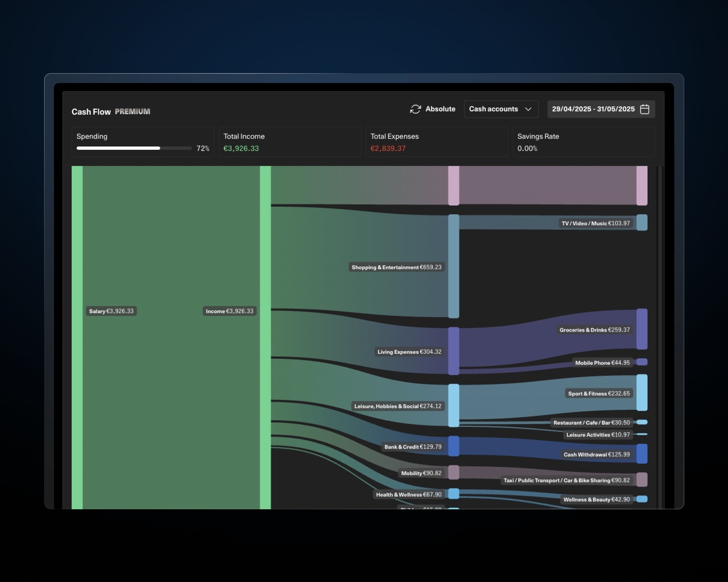Click the PREMIUM badge next to Cash Flow
728x582 pixels.
pyautogui.click(x=132, y=112)
